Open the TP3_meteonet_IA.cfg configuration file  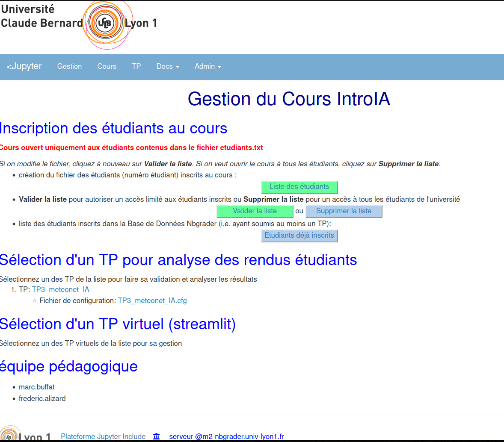[x=152, y=301]
